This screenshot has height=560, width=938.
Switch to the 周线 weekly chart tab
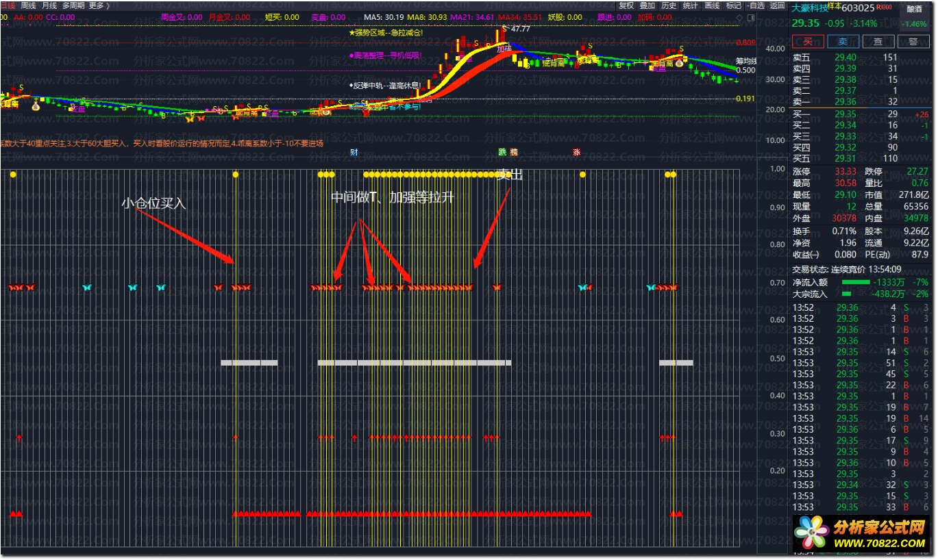pyautogui.click(x=28, y=5)
